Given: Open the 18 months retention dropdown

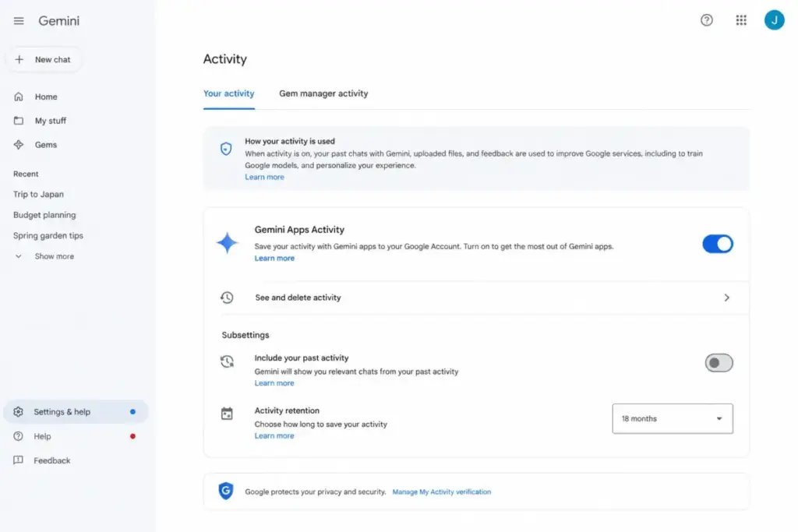Looking at the screenshot, I should tap(673, 418).
